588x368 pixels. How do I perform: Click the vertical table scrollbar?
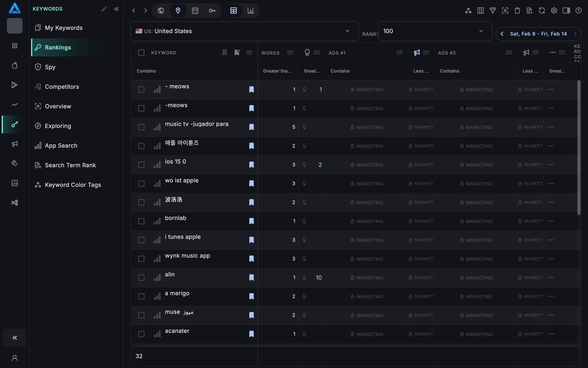click(x=579, y=148)
